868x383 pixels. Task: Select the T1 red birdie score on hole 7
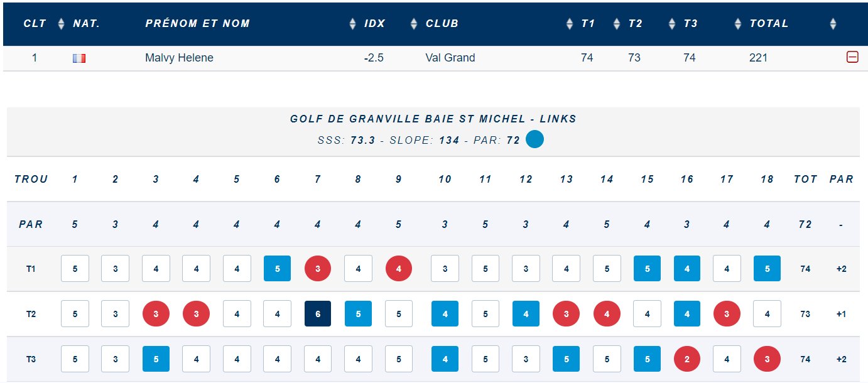318,269
